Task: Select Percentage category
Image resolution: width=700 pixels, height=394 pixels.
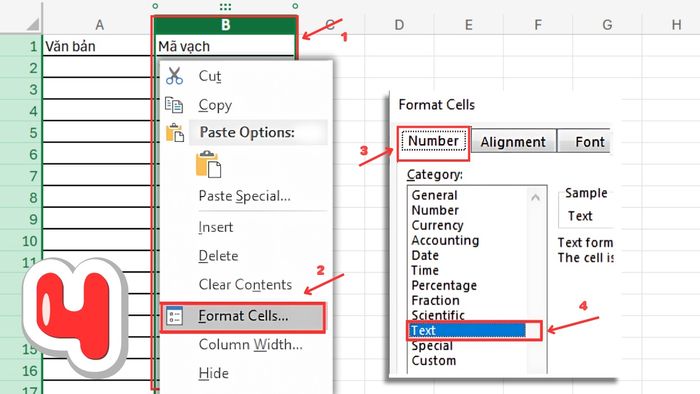Action: point(444,286)
